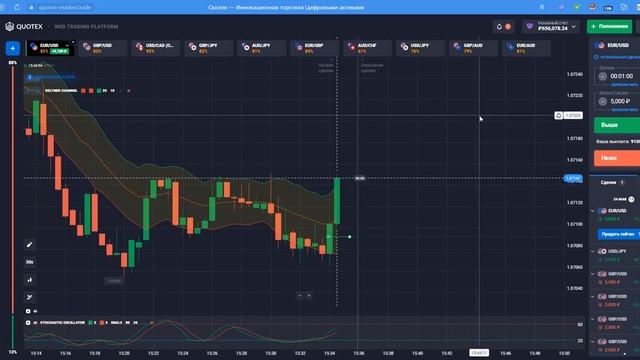
Task: Click the zoom out minus on the chart
Action: (300, 295)
